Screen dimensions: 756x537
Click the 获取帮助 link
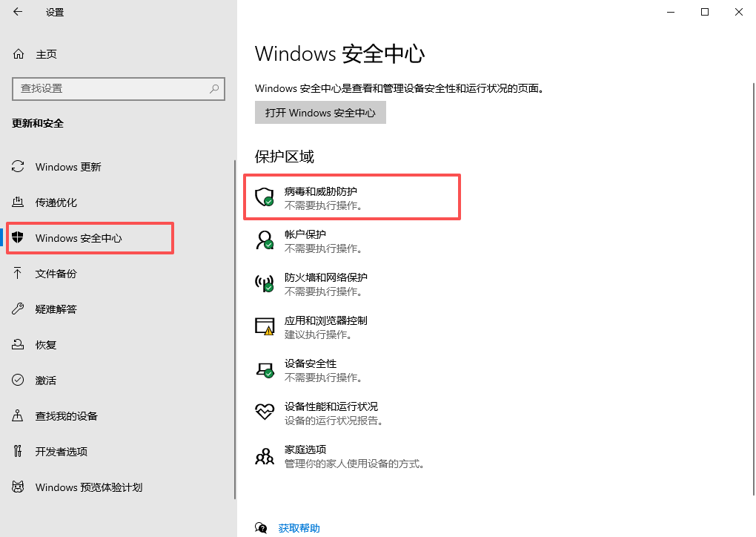[299, 528]
